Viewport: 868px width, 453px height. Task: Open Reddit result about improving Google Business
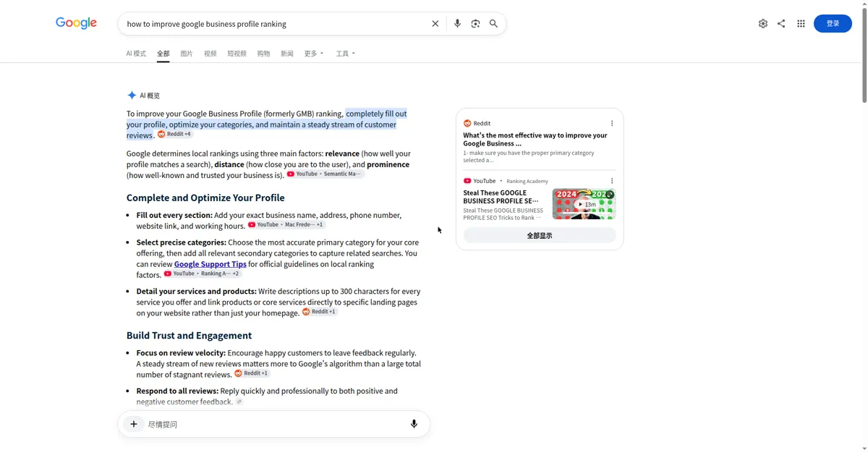(x=535, y=139)
